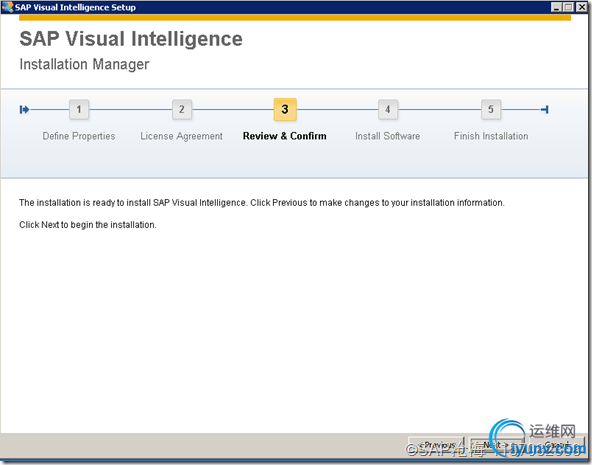
Task: Select the License Agreement step label
Action: (x=182, y=136)
